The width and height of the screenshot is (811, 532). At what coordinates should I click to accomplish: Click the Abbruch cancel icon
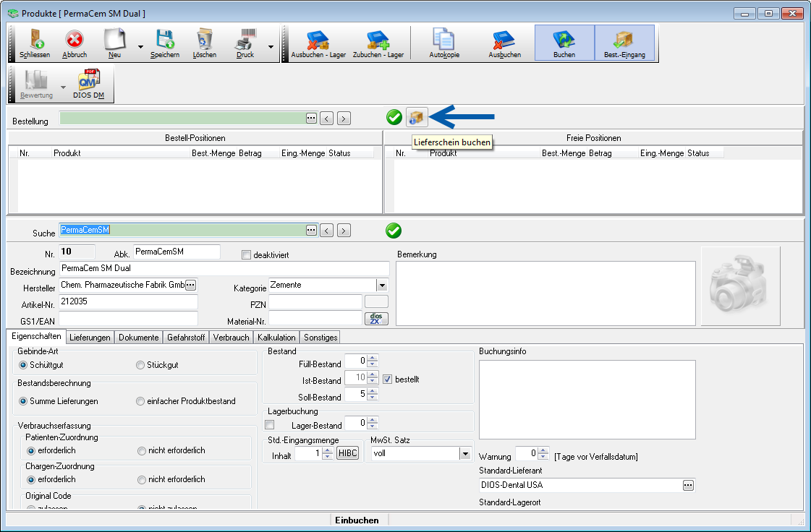pos(75,43)
